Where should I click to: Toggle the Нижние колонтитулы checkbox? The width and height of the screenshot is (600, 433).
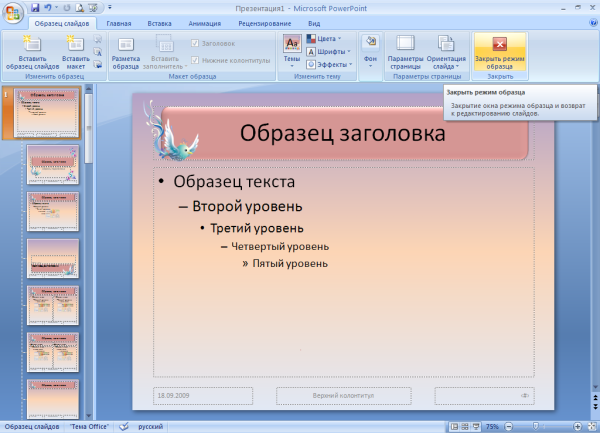(195, 60)
